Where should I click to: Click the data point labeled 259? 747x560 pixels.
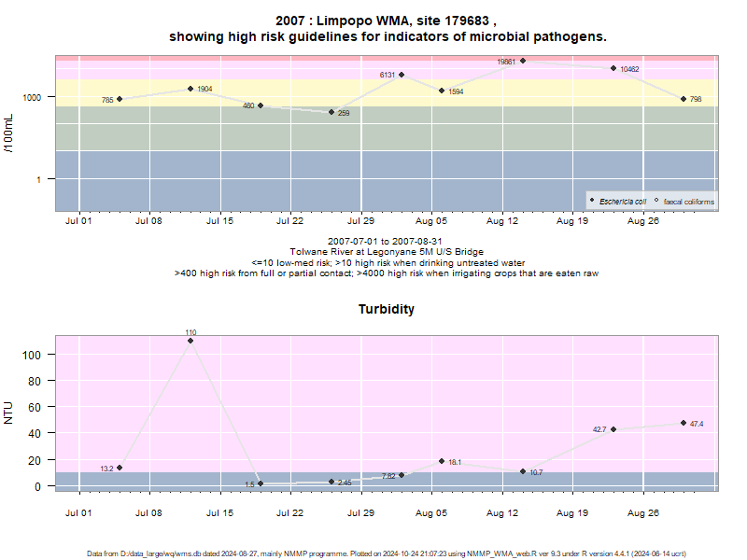pos(331,112)
